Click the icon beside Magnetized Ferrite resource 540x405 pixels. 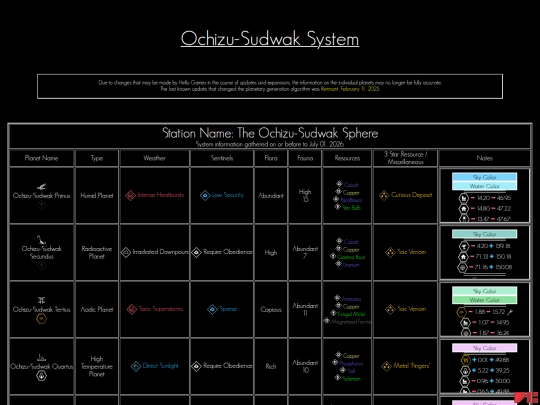click(x=326, y=321)
